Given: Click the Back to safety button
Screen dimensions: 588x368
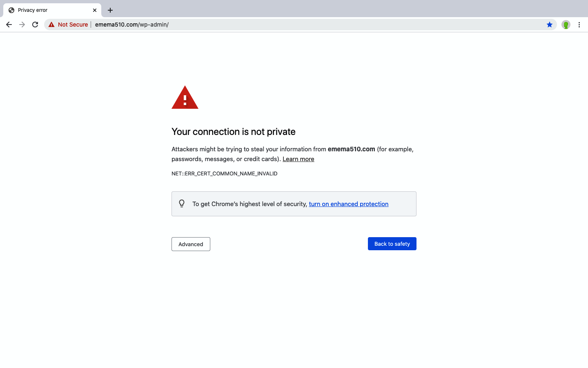Looking at the screenshot, I should 392,244.
